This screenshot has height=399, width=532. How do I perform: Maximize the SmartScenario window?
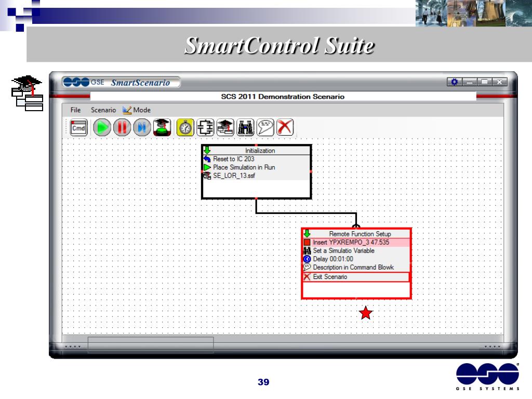click(485, 82)
